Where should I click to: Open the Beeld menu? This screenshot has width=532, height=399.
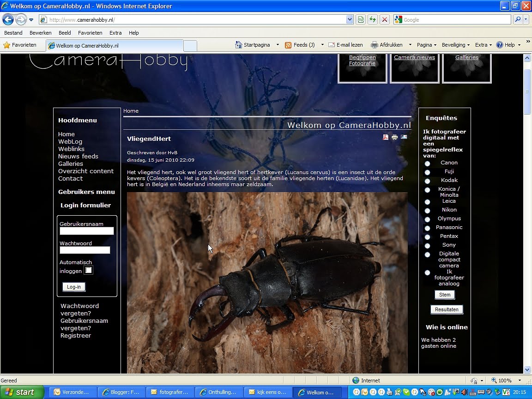[65, 33]
